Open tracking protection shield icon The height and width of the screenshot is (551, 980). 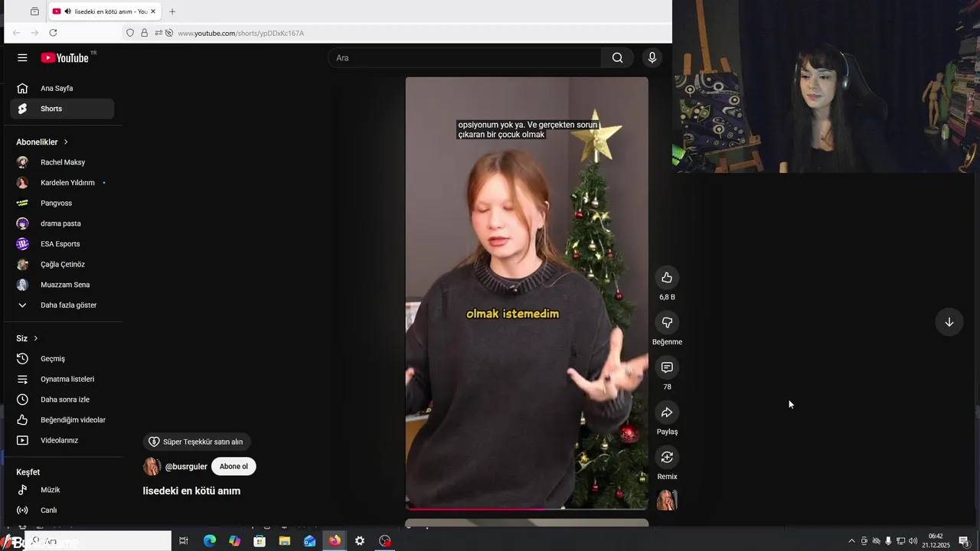click(x=130, y=33)
